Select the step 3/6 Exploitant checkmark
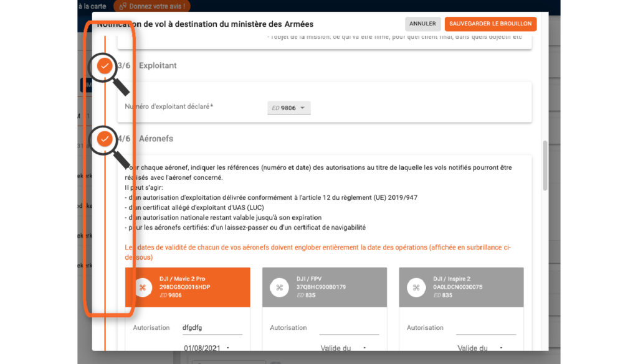 (105, 65)
